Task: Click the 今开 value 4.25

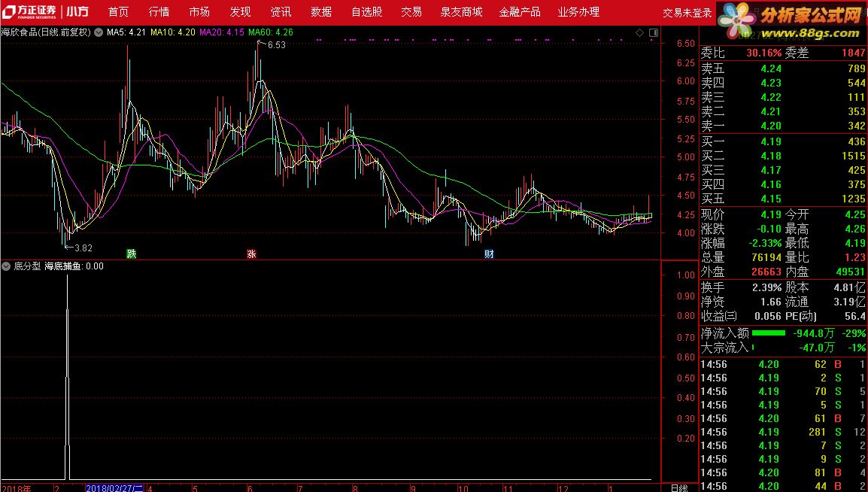Action: click(855, 214)
